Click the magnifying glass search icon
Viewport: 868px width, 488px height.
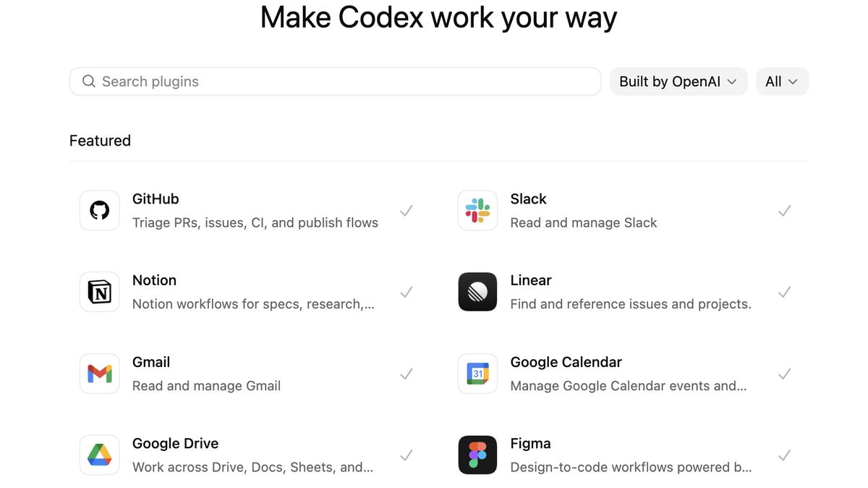click(89, 81)
